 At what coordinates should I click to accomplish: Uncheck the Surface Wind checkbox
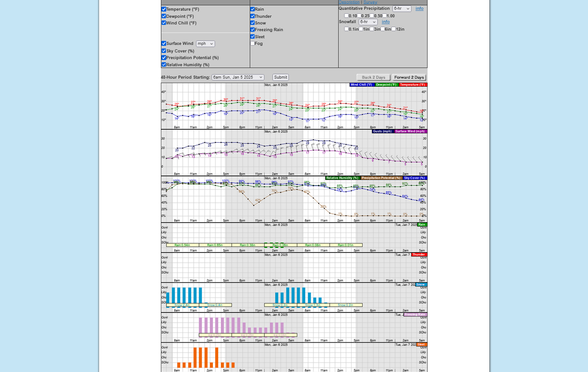(164, 44)
